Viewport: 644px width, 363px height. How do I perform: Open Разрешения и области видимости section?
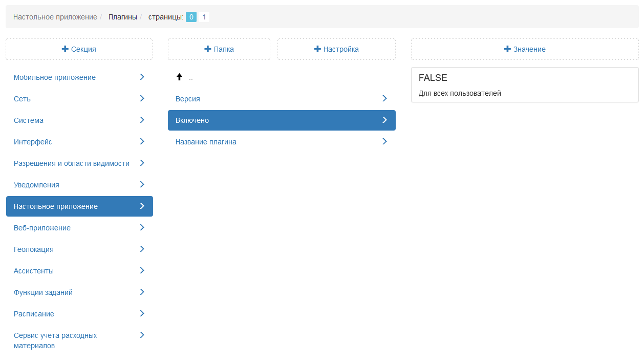(x=72, y=163)
